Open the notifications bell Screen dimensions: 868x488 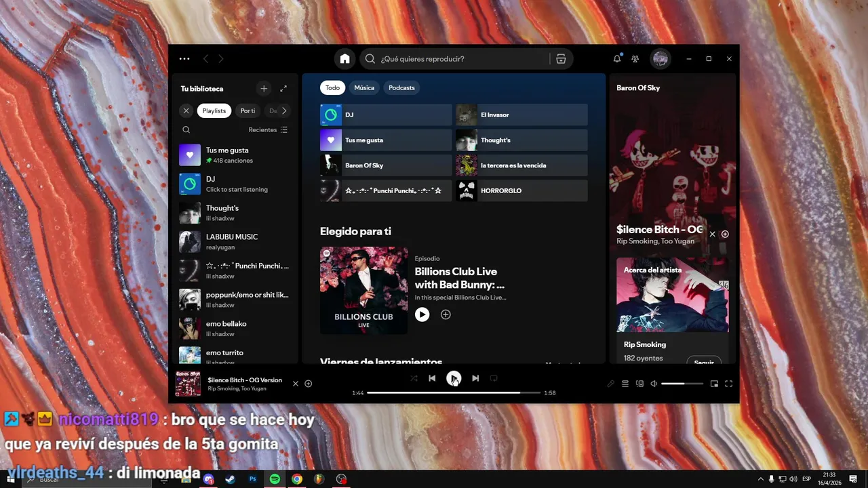point(617,59)
